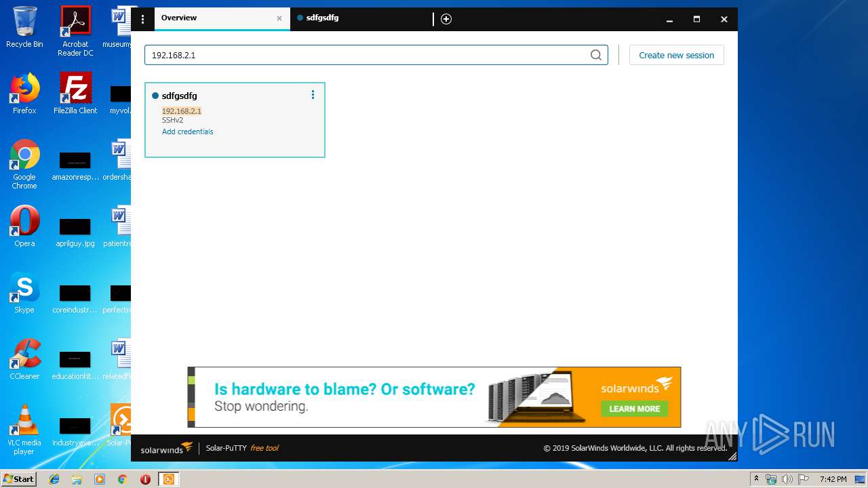Image resolution: width=868 pixels, height=488 pixels.
Task: Click the Solar-PuTTY taskbar button
Action: coord(169,479)
